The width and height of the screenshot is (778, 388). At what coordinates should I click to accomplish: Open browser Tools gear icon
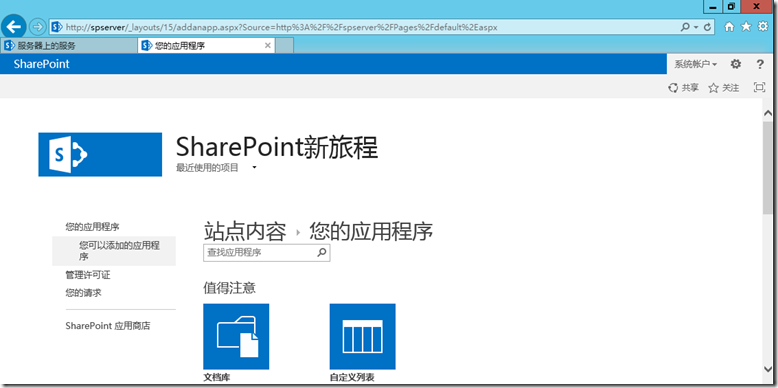pos(763,27)
